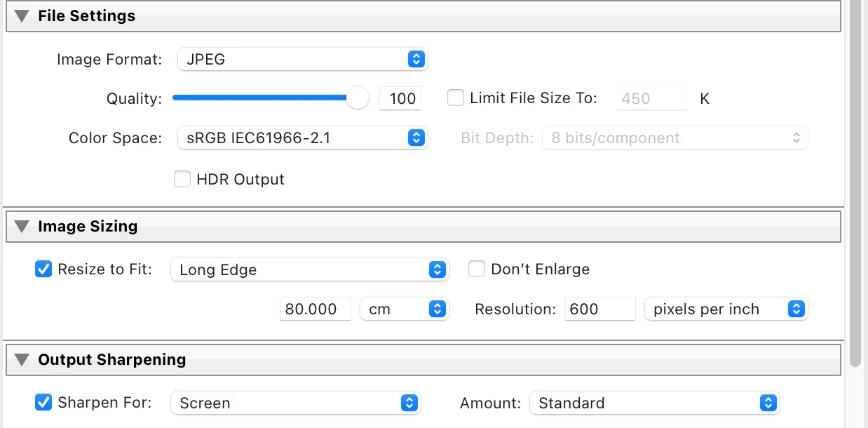Screen dimensions: 868x428
Task: Enable the Limit File Size To checkbox
Action: click(456, 98)
